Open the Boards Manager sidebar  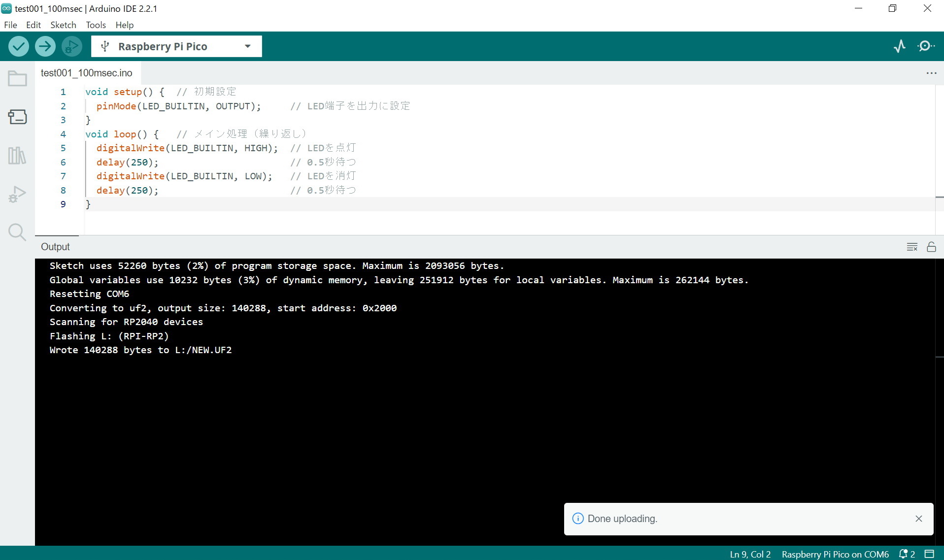point(17,117)
